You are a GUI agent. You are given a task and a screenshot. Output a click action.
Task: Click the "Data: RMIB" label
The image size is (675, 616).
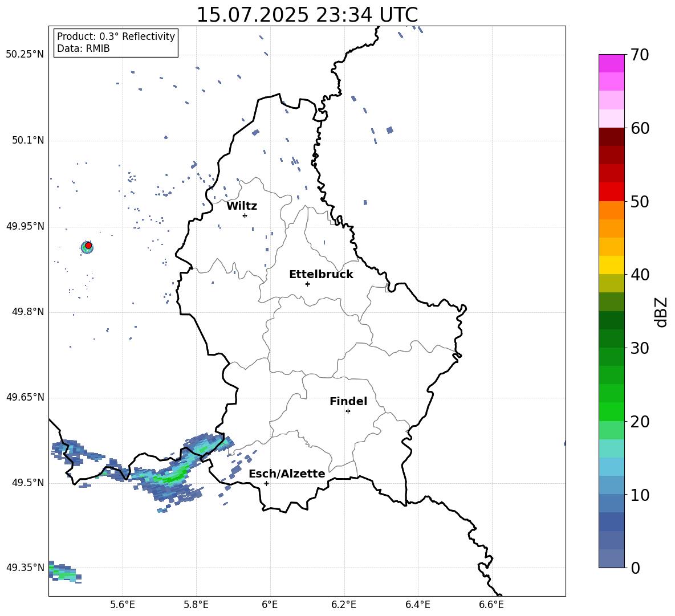83,48
